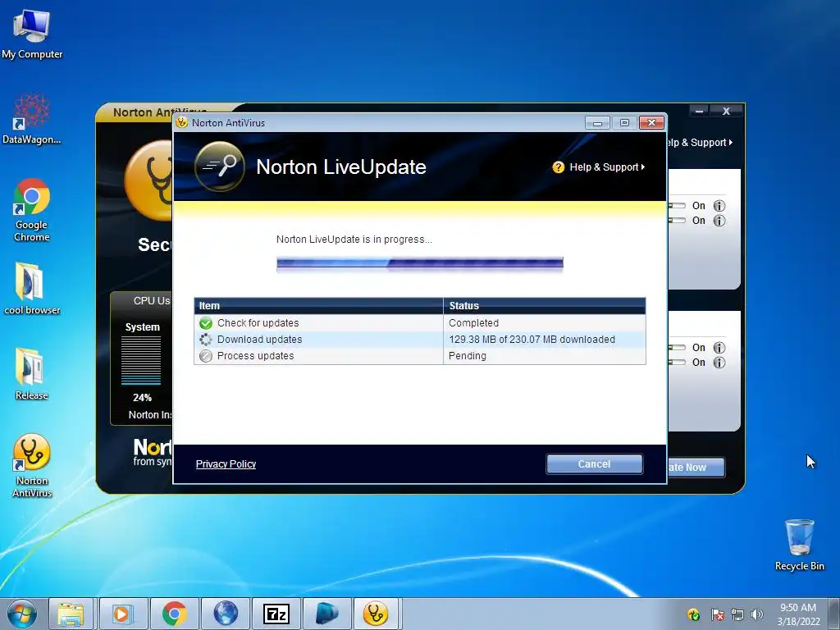Click the System CPU usage meter
Screen dimensions: 840x630
[141, 360]
